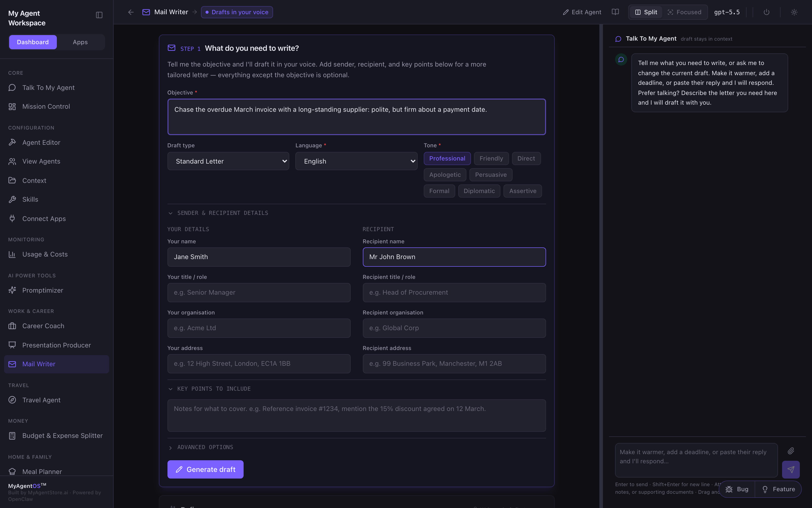The image size is (812, 508).
Task: Select the Professional tone
Action: (447, 158)
